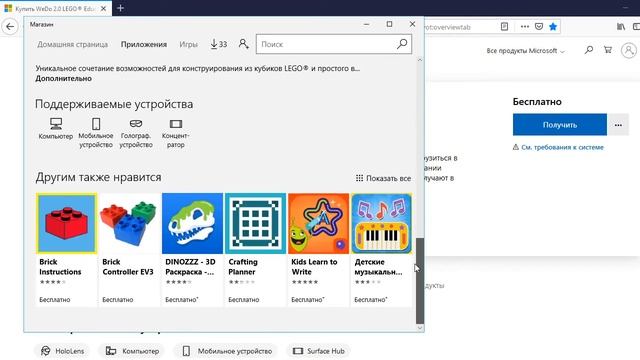Go to Домашняя страница tab in Store

pos(73,44)
